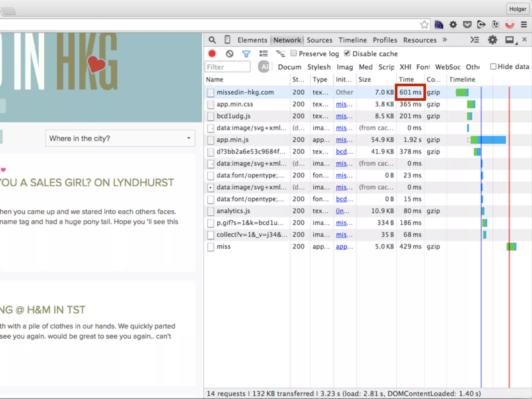Filter requests by XHR type
This screenshot has height=399, width=532.
(405, 67)
